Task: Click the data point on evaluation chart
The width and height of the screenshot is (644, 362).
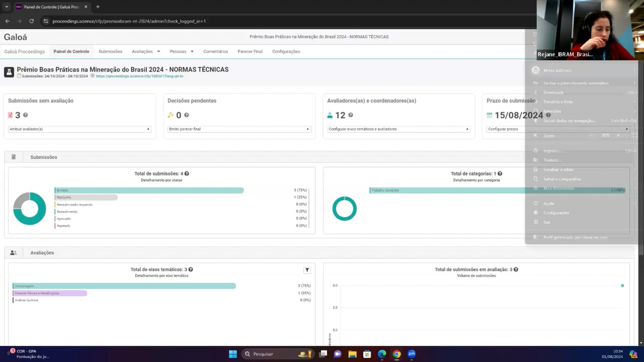Action: click(623, 286)
